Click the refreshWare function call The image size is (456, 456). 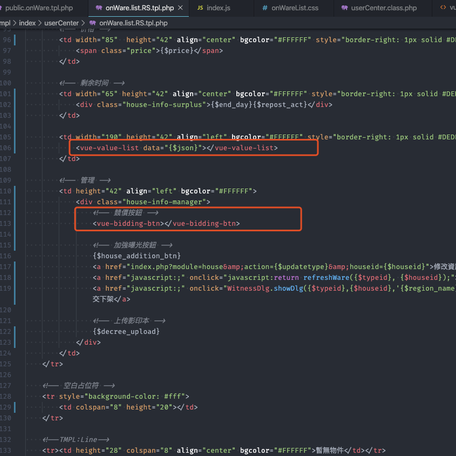(x=326, y=277)
